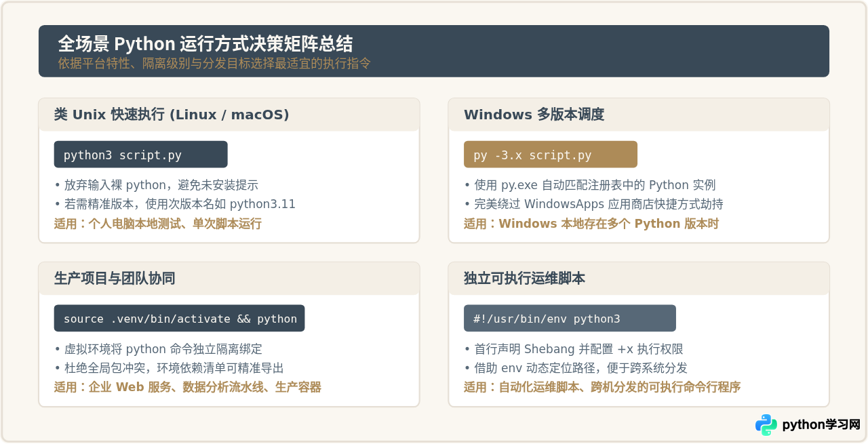Click the line '虚拟环境将 python 命令独立隔离绑定'

coord(158,349)
